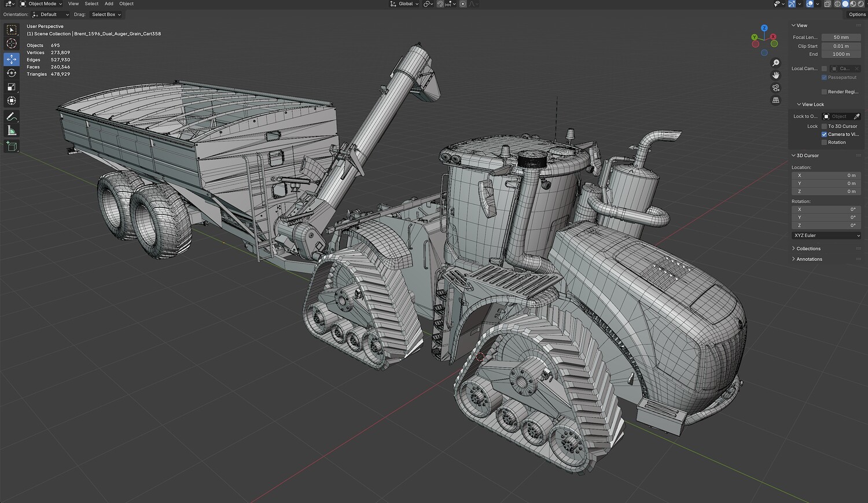This screenshot has width=868, height=503.
Task: Open the Object Mode dropdown
Action: 42,4
